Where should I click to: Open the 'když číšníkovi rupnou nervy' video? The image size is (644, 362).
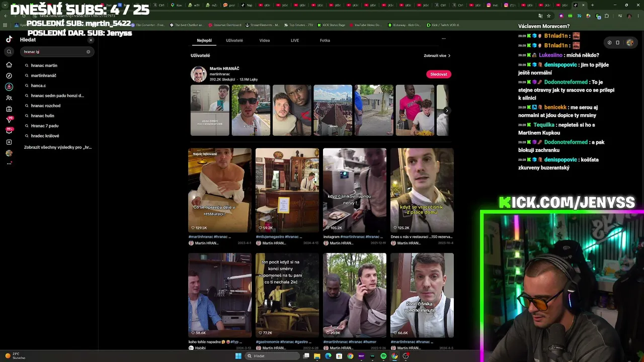[x=355, y=190]
